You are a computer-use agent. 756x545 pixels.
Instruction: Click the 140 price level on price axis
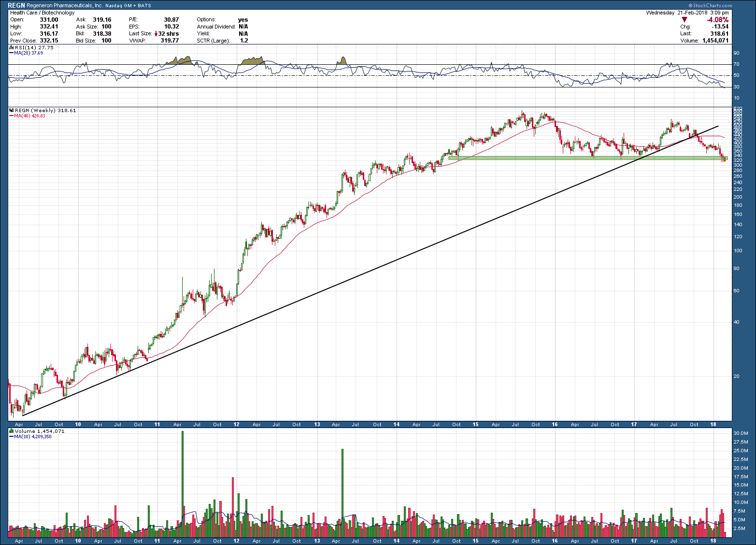pos(738,225)
